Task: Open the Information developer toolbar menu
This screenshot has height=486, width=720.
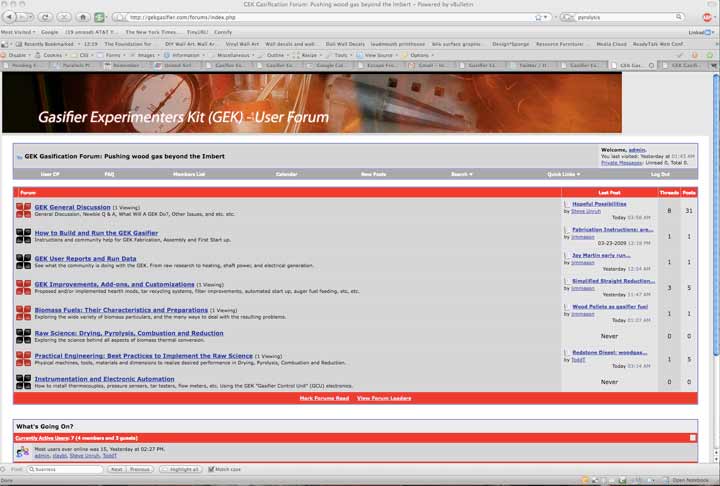Action: click(x=185, y=55)
